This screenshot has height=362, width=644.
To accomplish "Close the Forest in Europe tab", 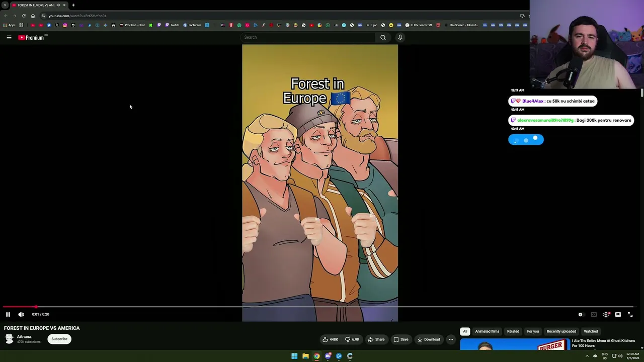I will pyautogui.click(x=64, y=5).
